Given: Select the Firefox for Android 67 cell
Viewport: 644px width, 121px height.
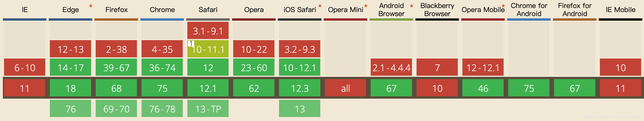Looking at the screenshot, I should click(x=575, y=88).
